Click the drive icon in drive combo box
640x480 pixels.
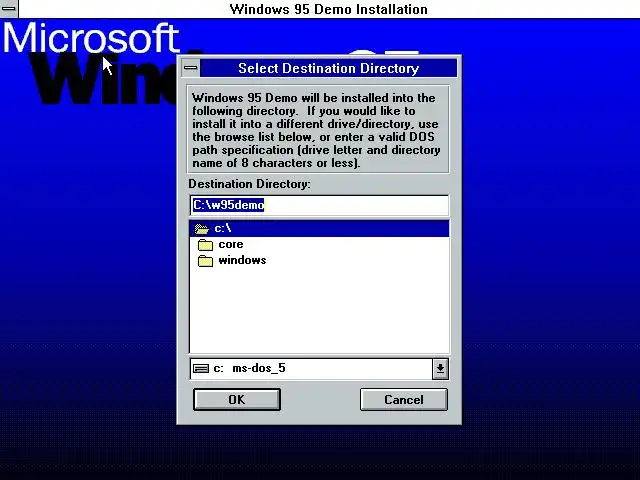click(201, 369)
